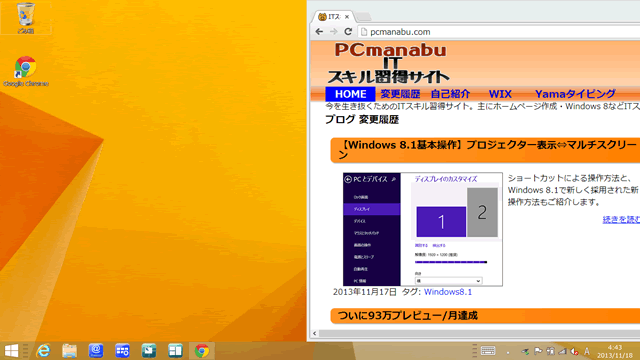Click the Chrome address bar
Viewport: 640px width, 360px height.
click(499, 32)
